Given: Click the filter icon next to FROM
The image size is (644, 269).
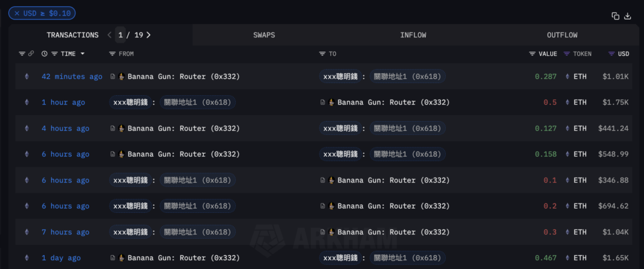Looking at the screenshot, I should [112, 54].
